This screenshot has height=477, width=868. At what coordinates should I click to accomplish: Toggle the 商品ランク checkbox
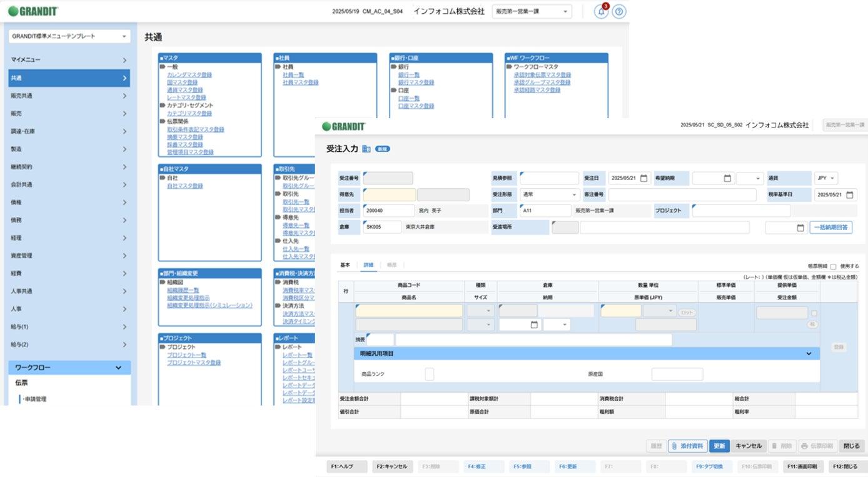click(429, 374)
